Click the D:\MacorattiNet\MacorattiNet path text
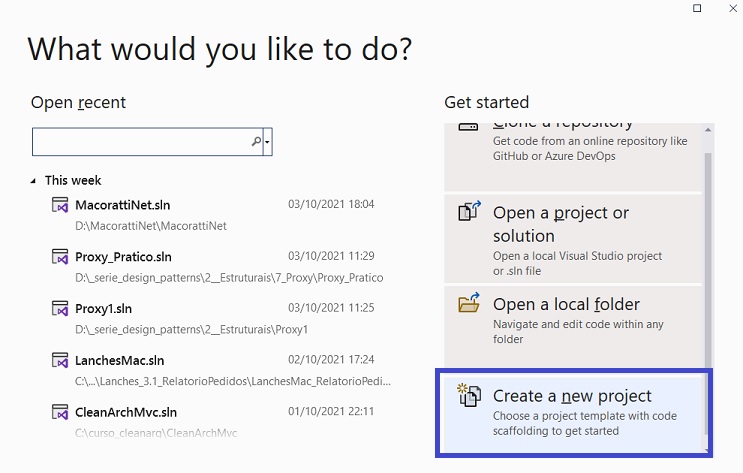This screenshot has height=473, width=743. click(x=151, y=226)
